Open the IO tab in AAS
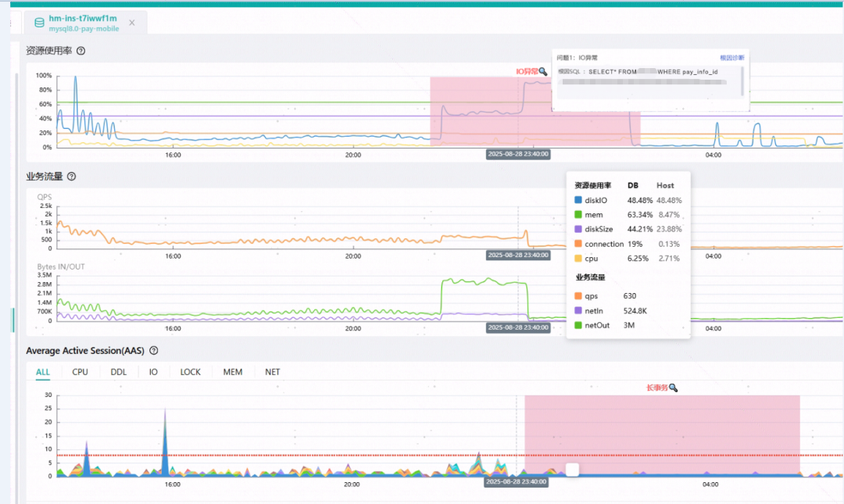This screenshot has height=504, width=844. [x=153, y=372]
